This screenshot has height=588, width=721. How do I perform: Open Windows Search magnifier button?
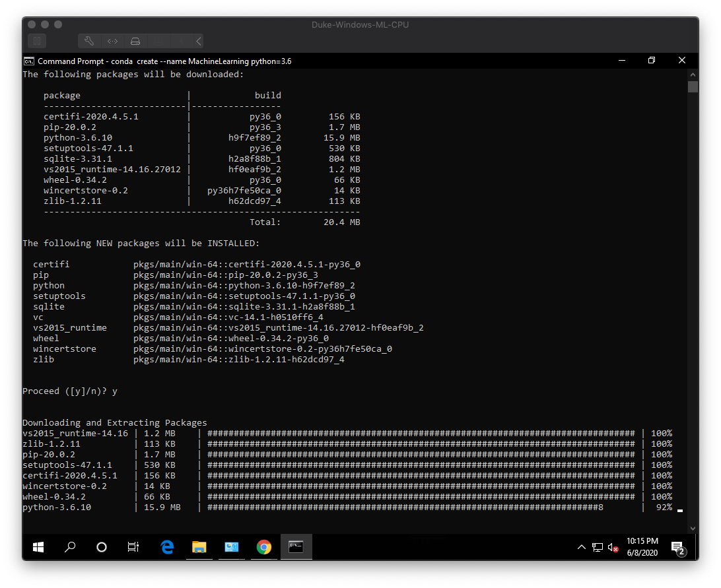click(70, 546)
